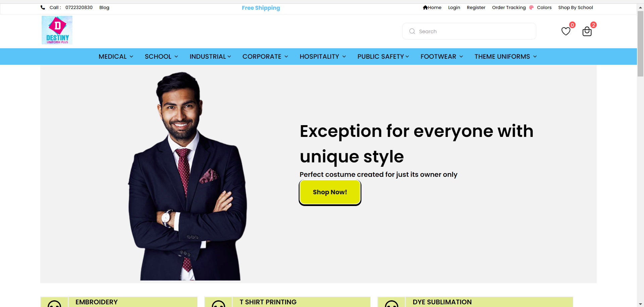Open the Order Tracking link

coord(509,7)
